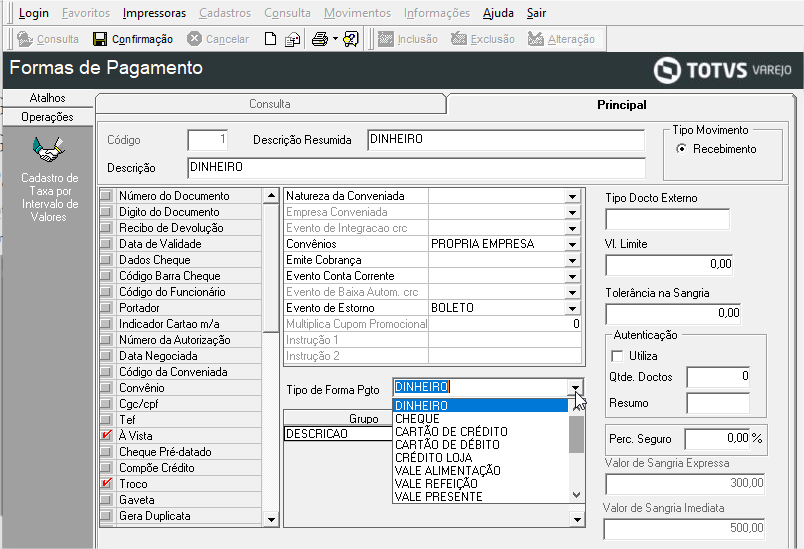Open the Ajuda menu

click(498, 13)
